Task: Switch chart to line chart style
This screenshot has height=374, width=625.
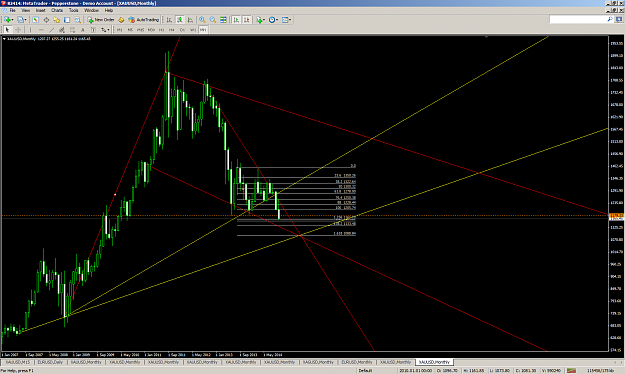Action: click(x=190, y=20)
